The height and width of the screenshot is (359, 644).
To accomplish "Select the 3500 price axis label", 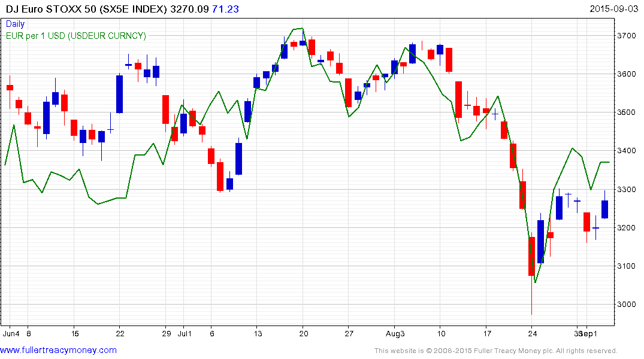I will pos(627,112).
